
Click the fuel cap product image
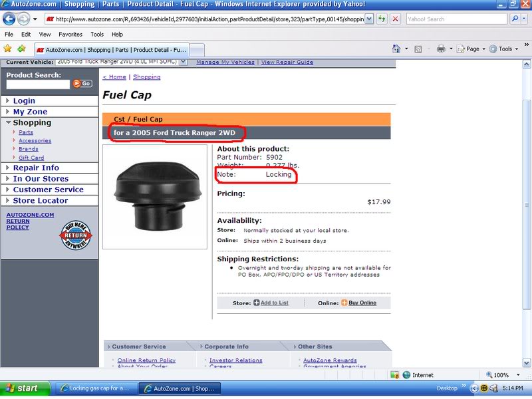coord(155,197)
